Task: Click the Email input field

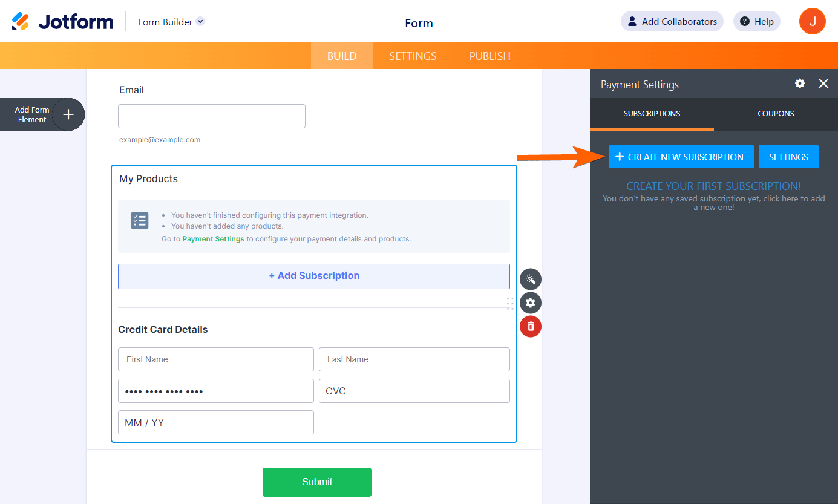Action: [212, 116]
